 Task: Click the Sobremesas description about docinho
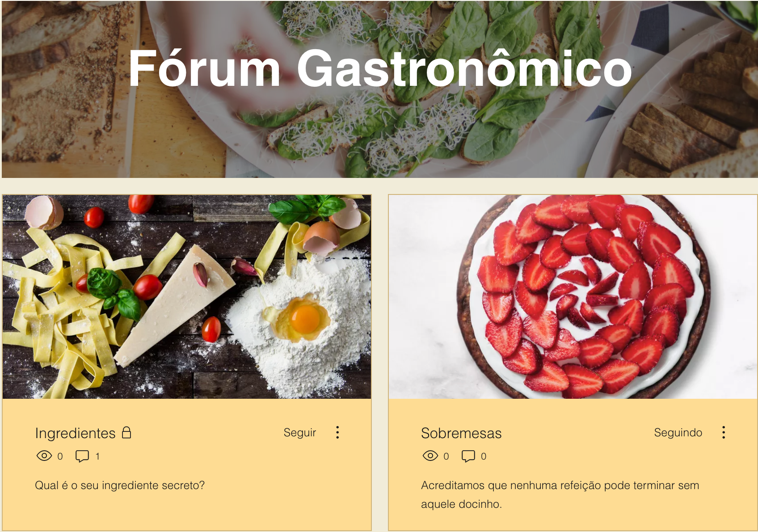point(560,494)
